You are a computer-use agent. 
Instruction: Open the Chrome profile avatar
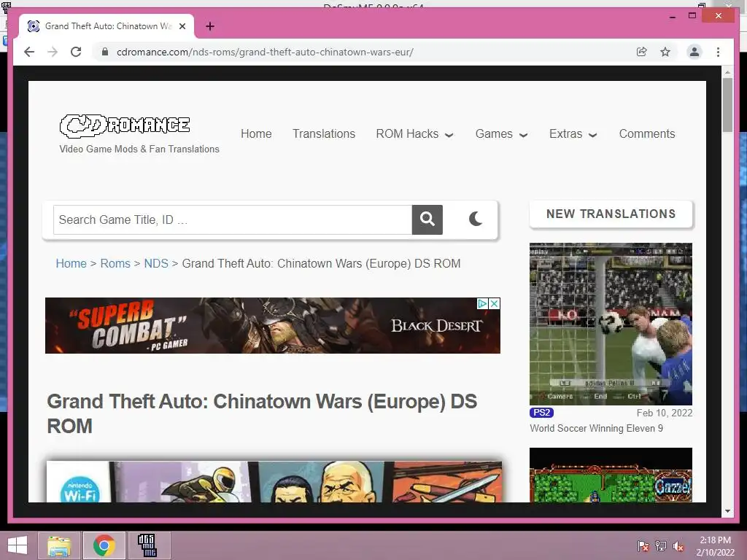[694, 52]
